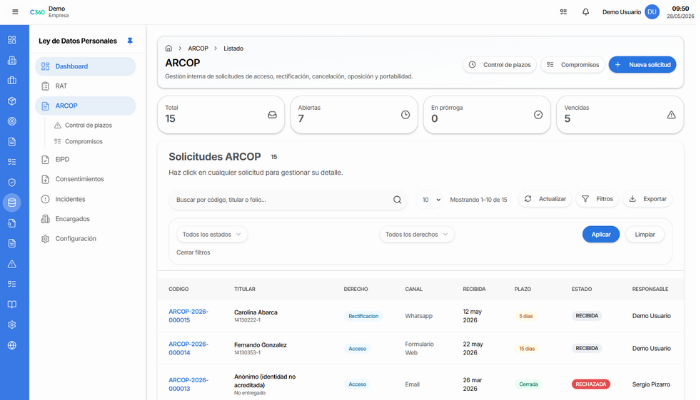Click the C360 logo
Viewport: 700px width, 400px height.
(x=37, y=12)
